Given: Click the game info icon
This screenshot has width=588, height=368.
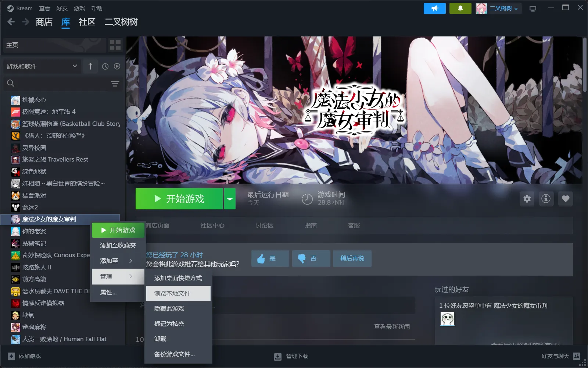Looking at the screenshot, I should coord(546,199).
